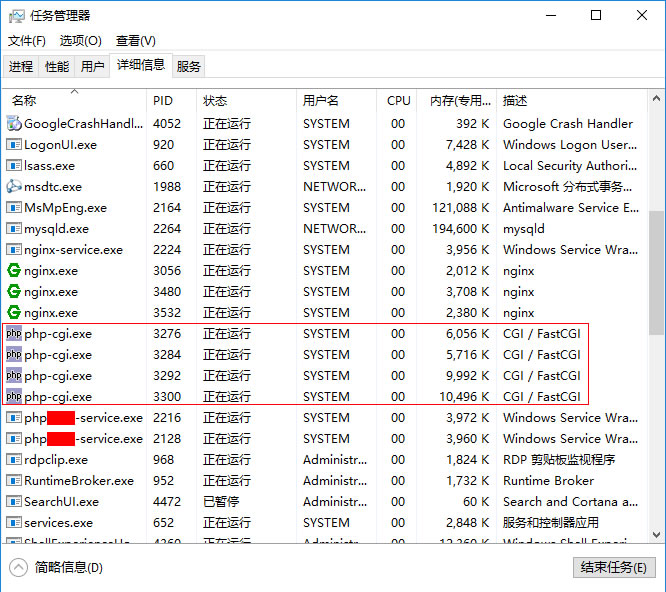The width and height of the screenshot is (666, 592).
Task: Collapse to fewer details with the arrow icon
Action: [x=19, y=567]
